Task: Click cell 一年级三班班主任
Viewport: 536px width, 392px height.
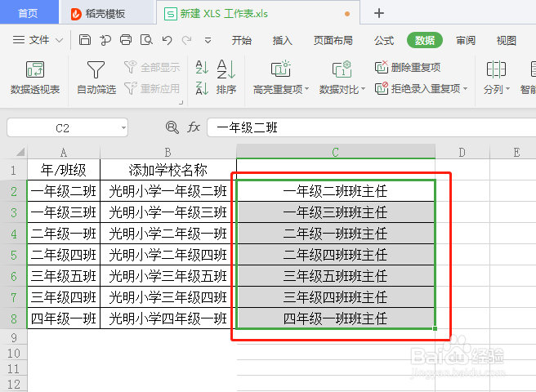Action: point(335,212)
